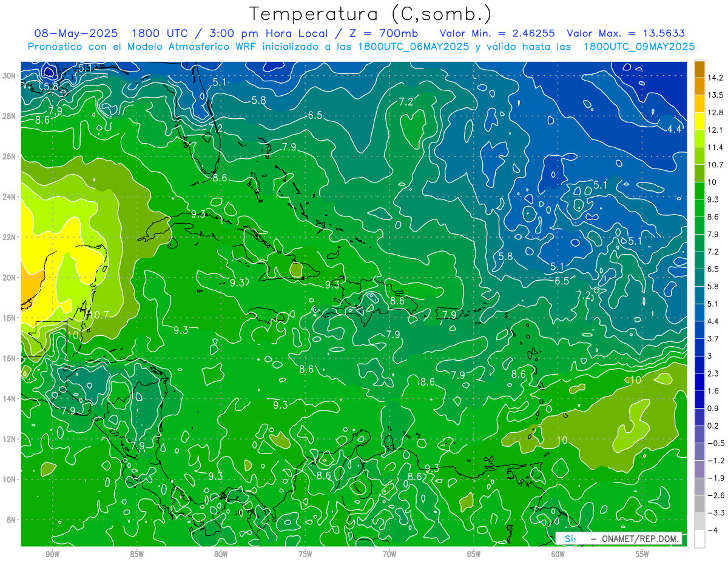Image resolution: width=728 pixels, height=562 pixels.
Task: Click the latitude axis label "18N"
Action: pos(10,318)
